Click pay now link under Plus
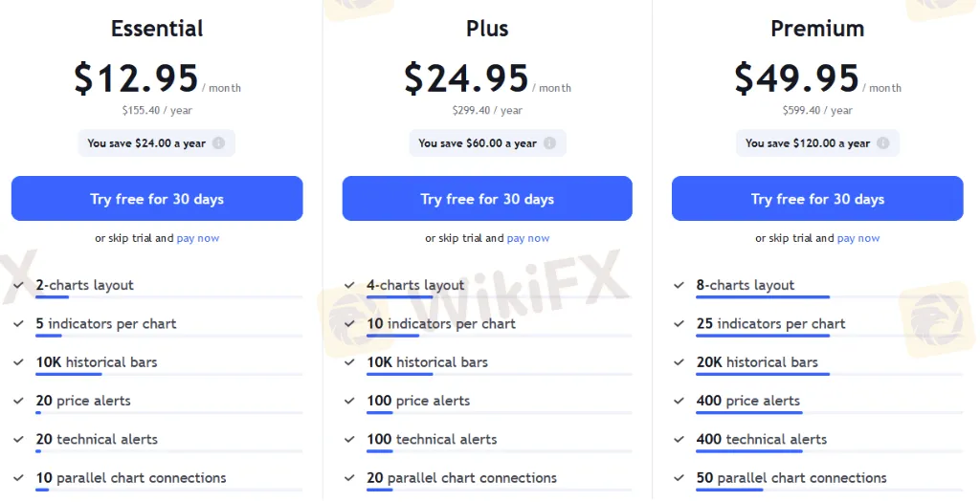Image resolution: width=980 pixels, height=502 pixels. click(x=528, y=238)
